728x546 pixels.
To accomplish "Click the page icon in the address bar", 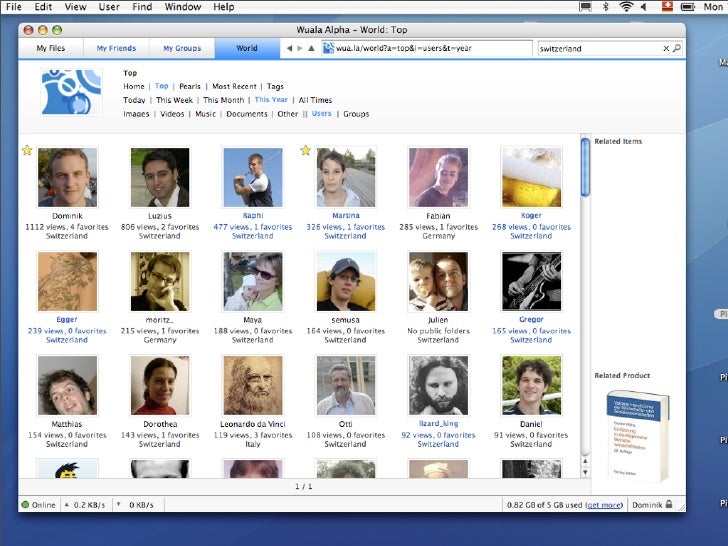I will (x=328, y=48).
